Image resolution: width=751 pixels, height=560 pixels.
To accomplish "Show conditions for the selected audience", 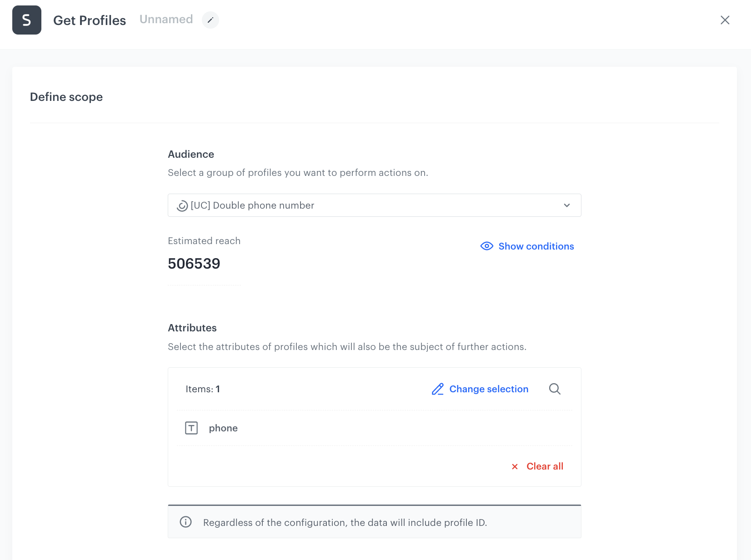I will [536, 246].
